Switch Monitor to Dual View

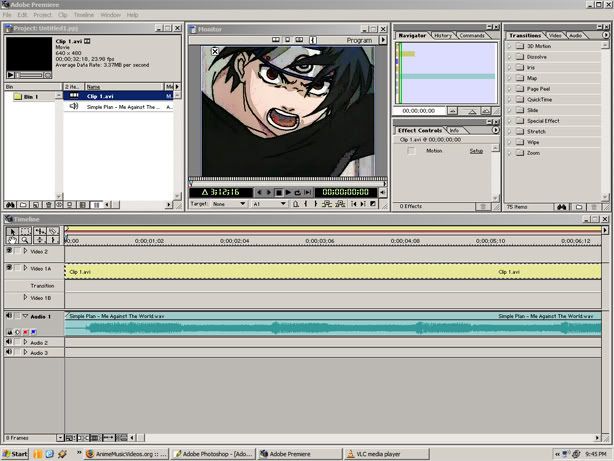[x=276, y=40]
